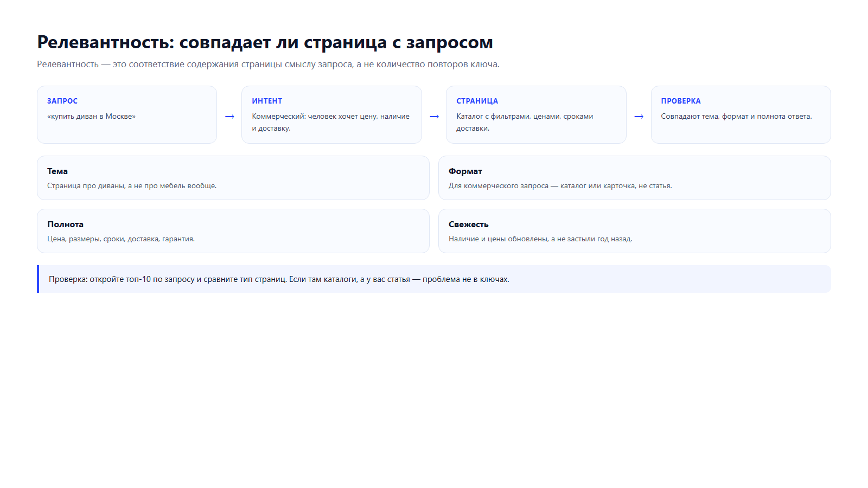Viewport: 868px width, 488px height.
Task: Click 'Наличие и цены обновлены' text
Action: 540,239
